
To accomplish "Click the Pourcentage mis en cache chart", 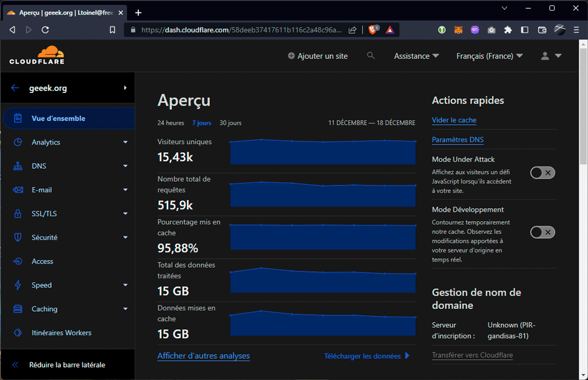I will 322,237.
